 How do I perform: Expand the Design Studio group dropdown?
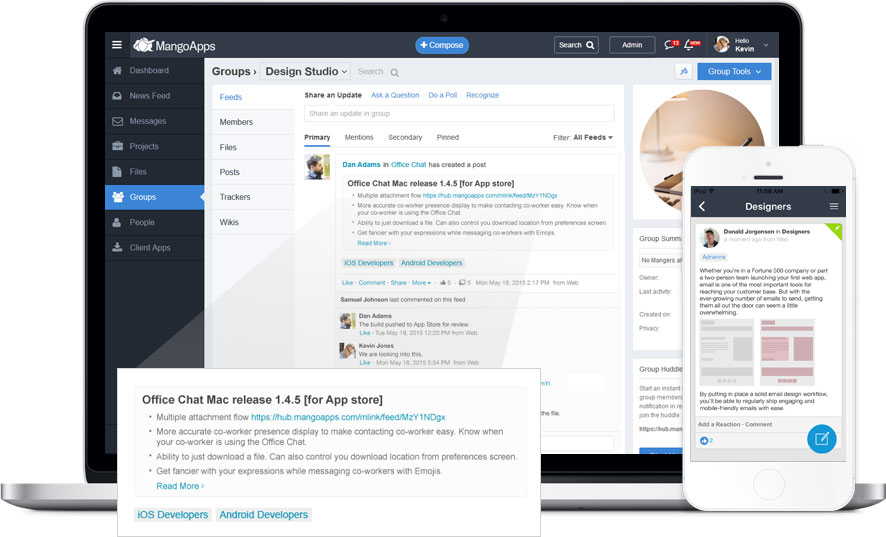coord(305,72)
